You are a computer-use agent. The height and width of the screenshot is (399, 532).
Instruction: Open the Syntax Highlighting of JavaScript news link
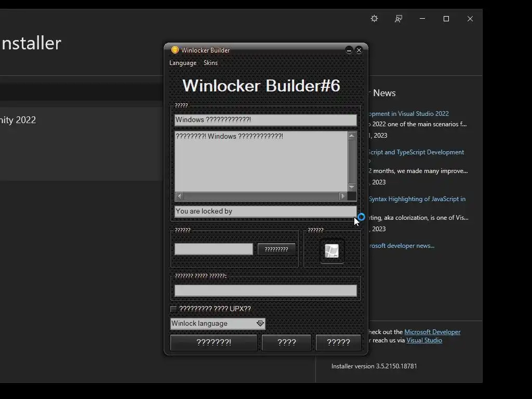click(417, 199)
